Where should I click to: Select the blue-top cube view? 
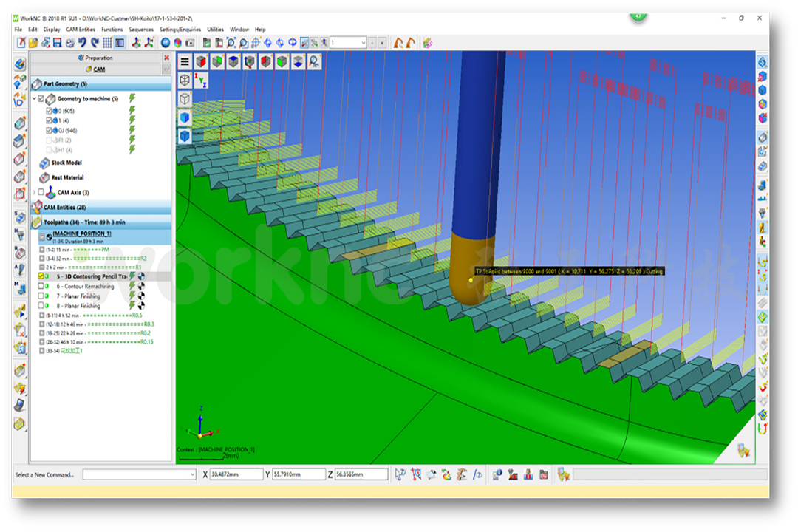click(x=233, y=62)
